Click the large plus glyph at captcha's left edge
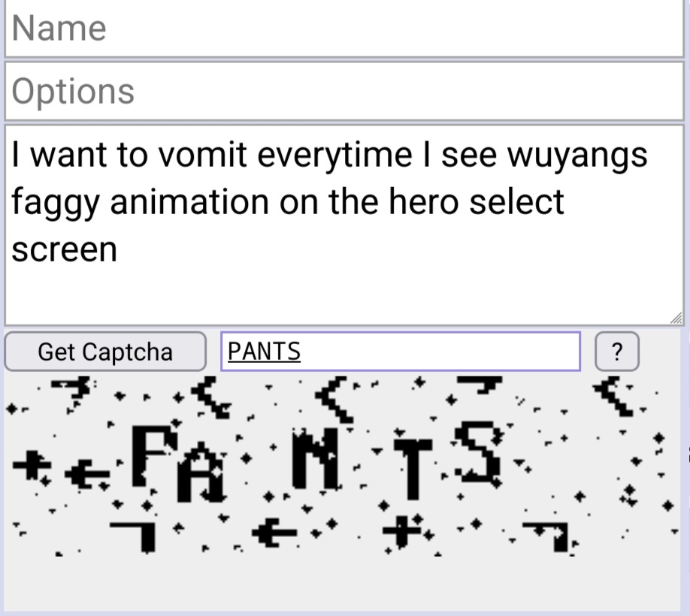The image size is (690, 616). pyautogui.click(x=32, y=465)
